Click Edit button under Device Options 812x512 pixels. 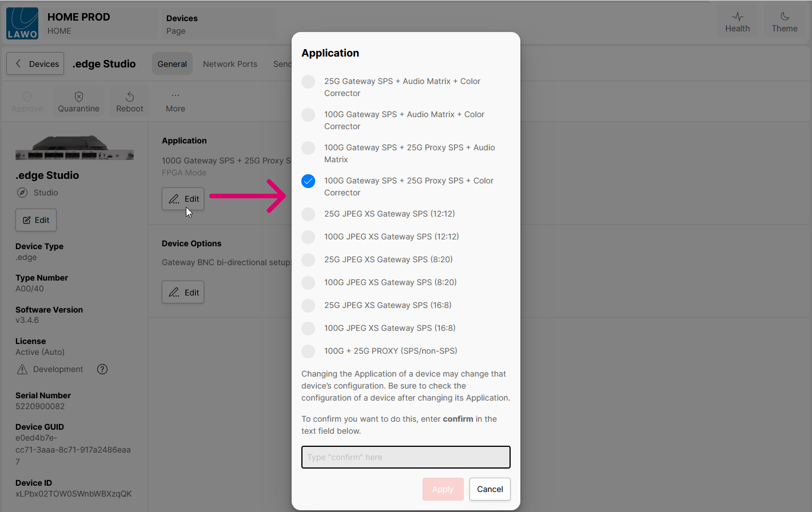(x=183, y=293)
